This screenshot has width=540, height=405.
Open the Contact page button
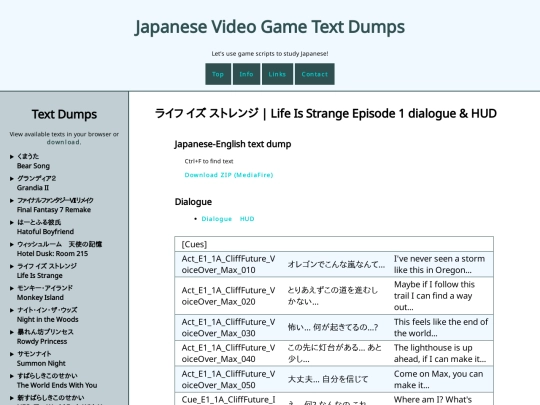(314, 74)
